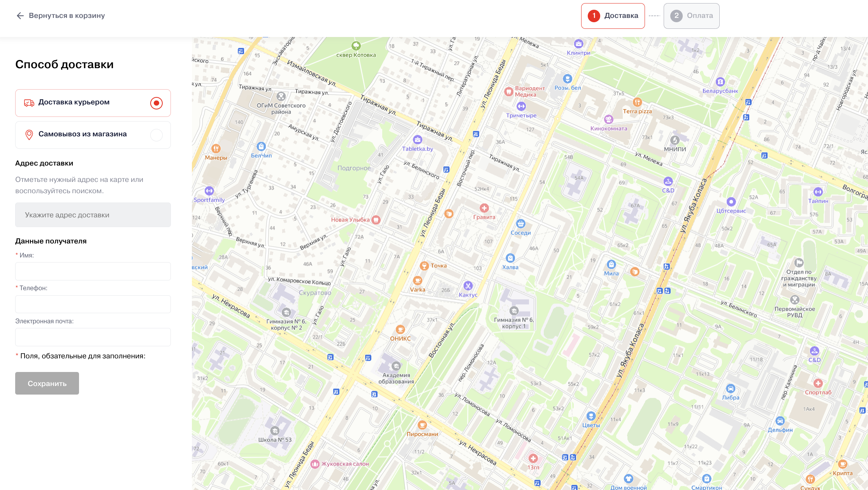
Task: Click the Соседи shop map marker
Action: point(521,224)
